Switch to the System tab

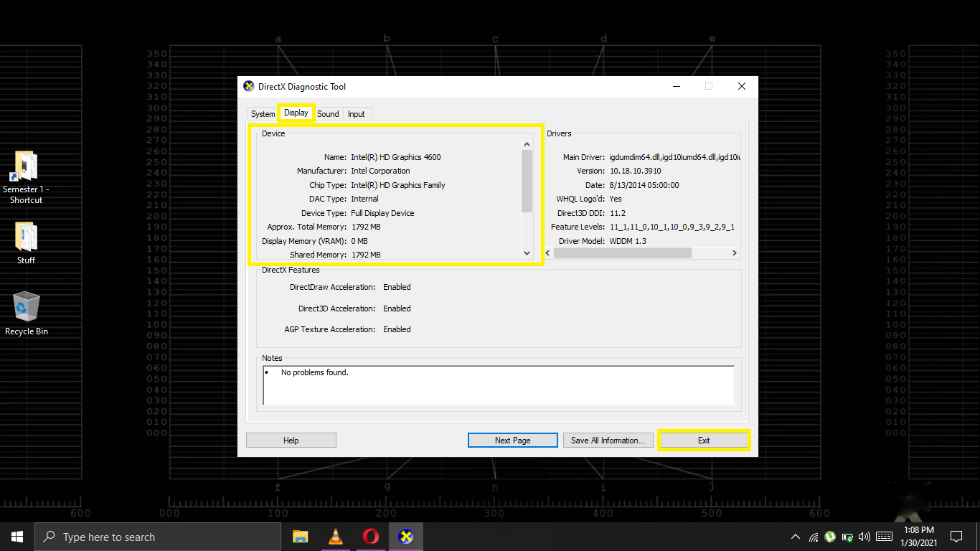pos(263,114)
